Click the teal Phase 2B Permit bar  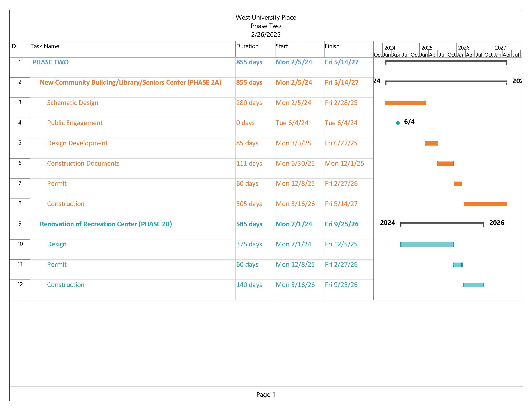pos(458,265)
